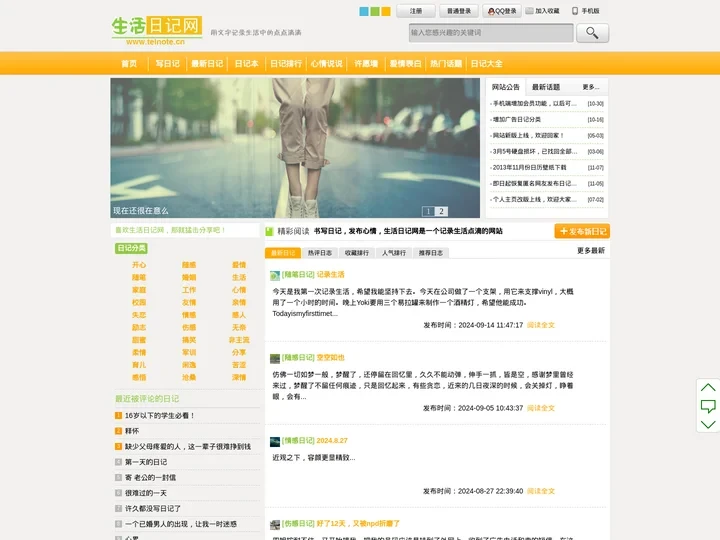Open the 手机版 mobile version link
Image resolution: width=720 pixels, height=540 pixels.
(x=586, y=11)
